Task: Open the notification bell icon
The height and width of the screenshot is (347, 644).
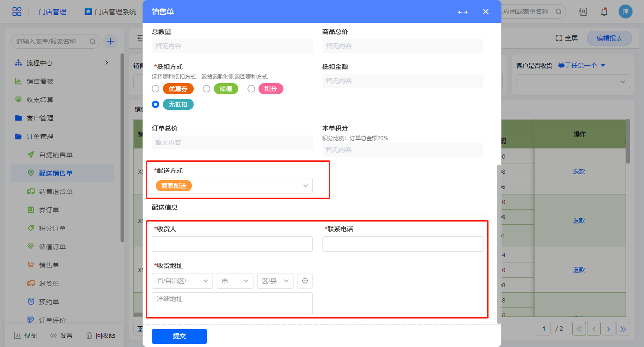Action: 604,12
